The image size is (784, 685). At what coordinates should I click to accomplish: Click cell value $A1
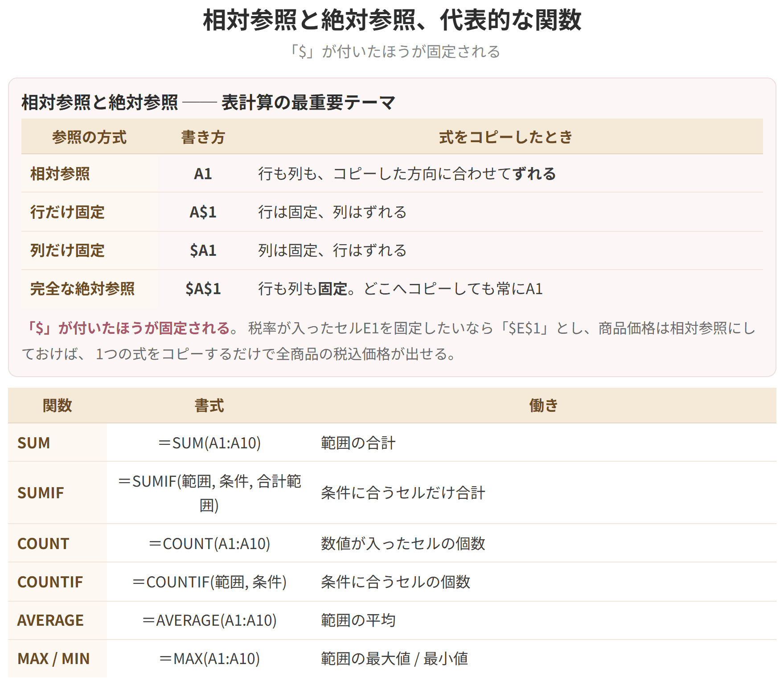203,250
